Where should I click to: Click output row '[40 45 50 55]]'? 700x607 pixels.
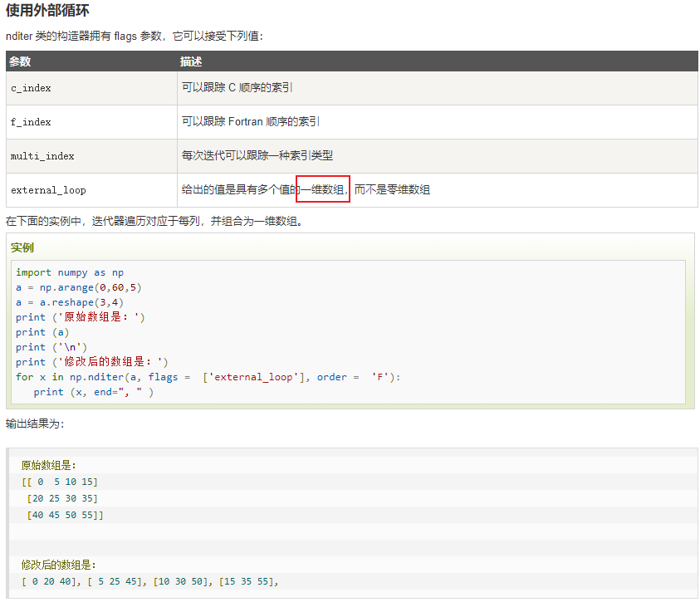pos(65,515)
